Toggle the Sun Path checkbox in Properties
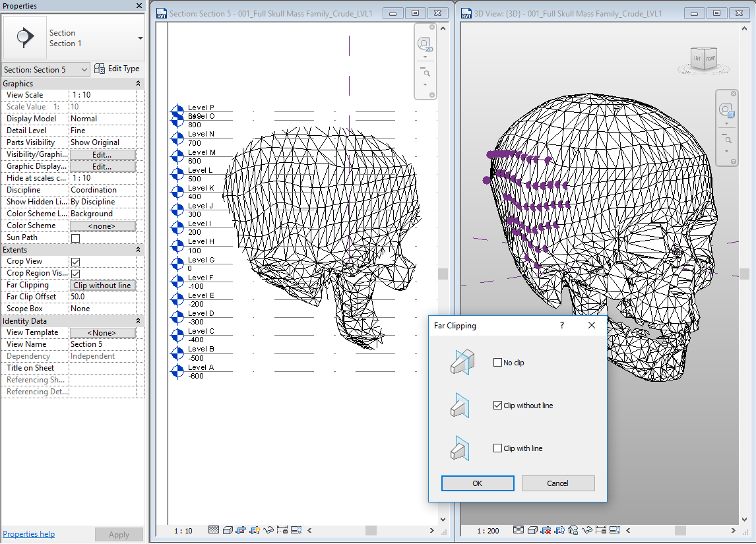This screenshot has width=756, height=544. coord(75,238)
